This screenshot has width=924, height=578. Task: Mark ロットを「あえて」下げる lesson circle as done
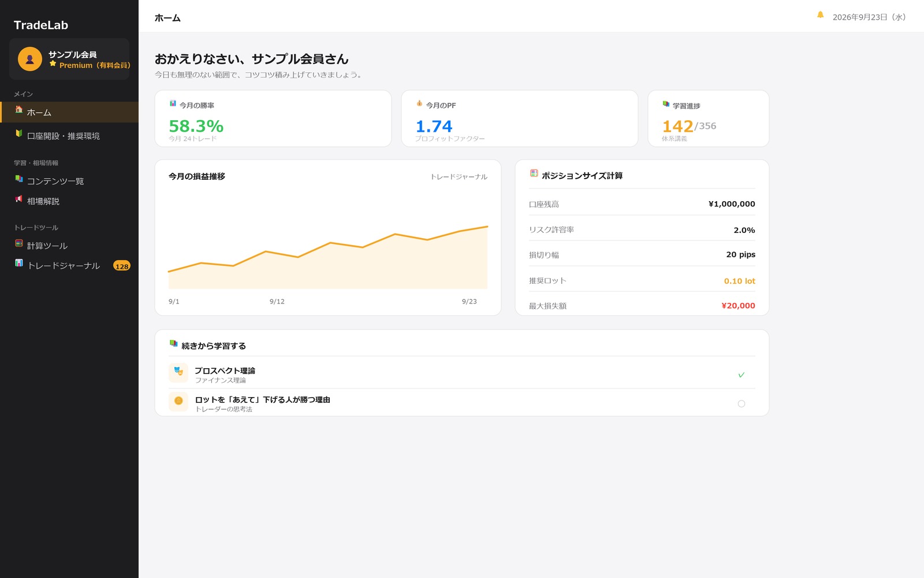[742, 404]
